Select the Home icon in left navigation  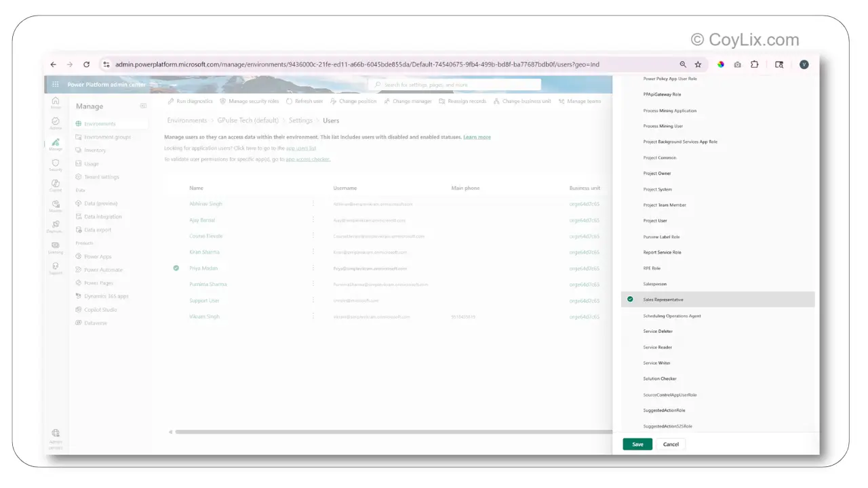pos(56,102)
